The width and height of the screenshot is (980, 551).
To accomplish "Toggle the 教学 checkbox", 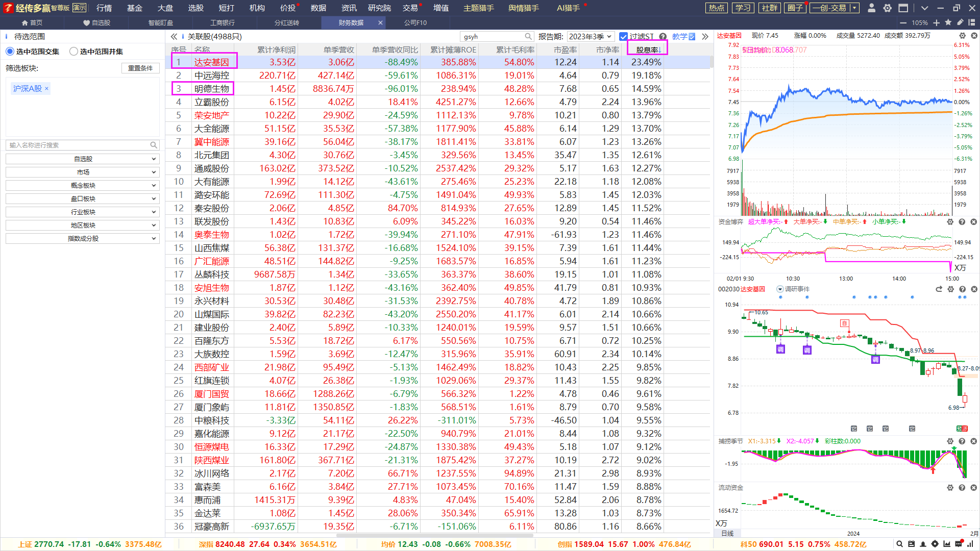I will point(692,36).
